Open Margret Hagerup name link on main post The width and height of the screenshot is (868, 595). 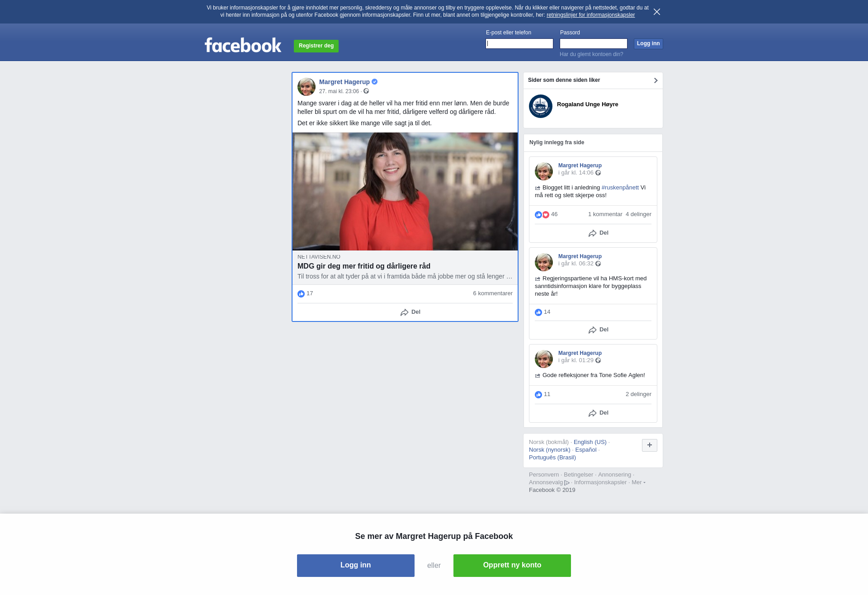pos(344,82)
